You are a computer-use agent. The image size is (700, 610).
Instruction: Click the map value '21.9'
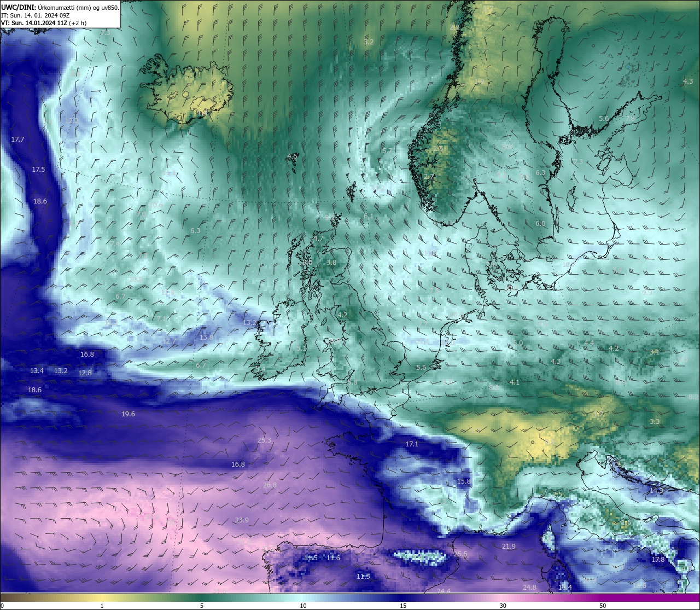[x=509, y=547]
